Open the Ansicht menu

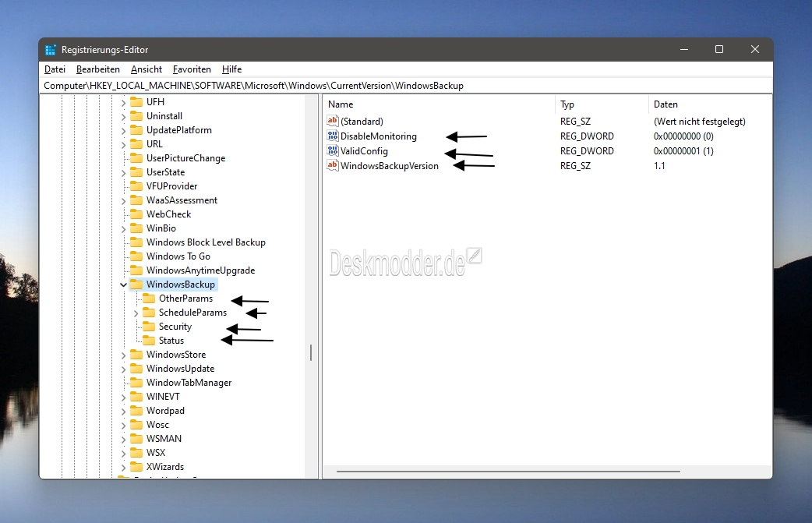147,69
